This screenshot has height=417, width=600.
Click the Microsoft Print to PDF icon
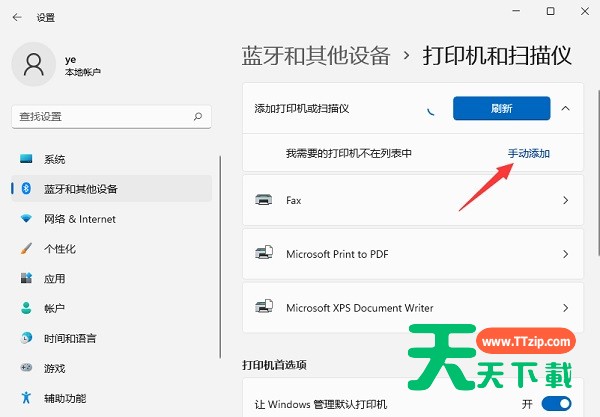click(x=265, y=254)
